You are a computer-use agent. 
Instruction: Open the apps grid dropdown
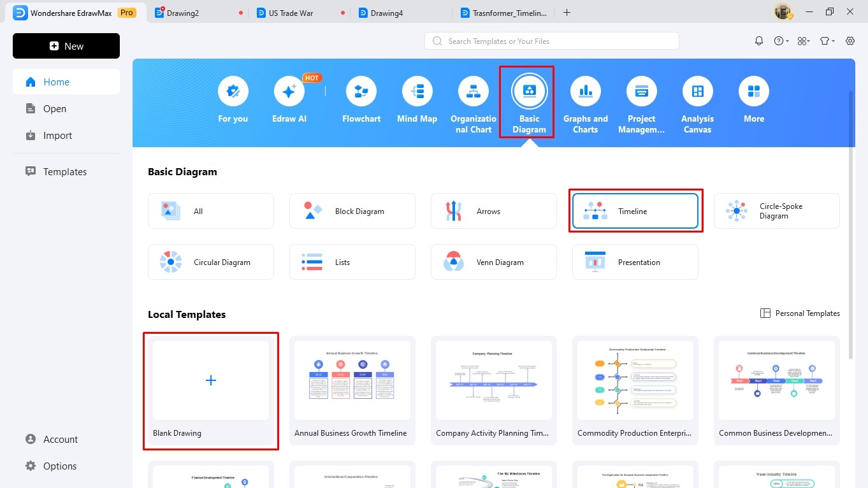click(x=804, y=41)
